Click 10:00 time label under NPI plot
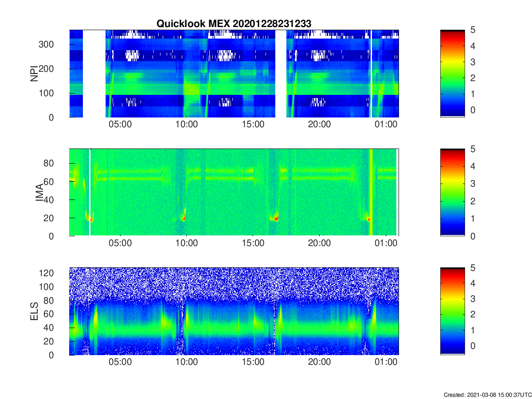The image size is (532, 399). point(187,125)
